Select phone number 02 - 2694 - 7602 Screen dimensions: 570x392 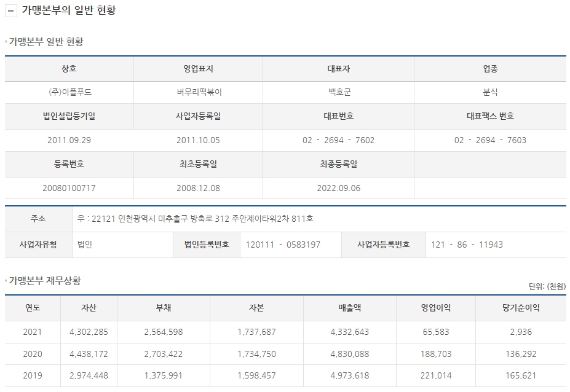pyautogui.click(x=338, y=140)
